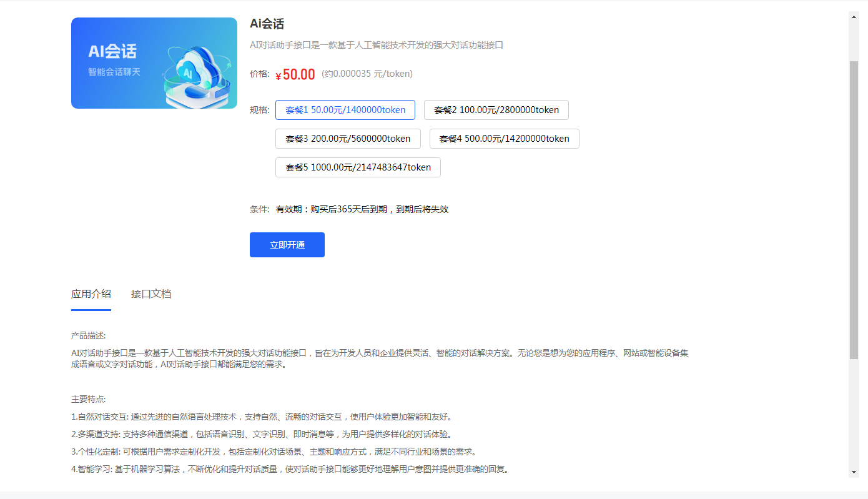Click the 主要特点 section heading
The image size is (868, 499).
click(x=88, y=398)
